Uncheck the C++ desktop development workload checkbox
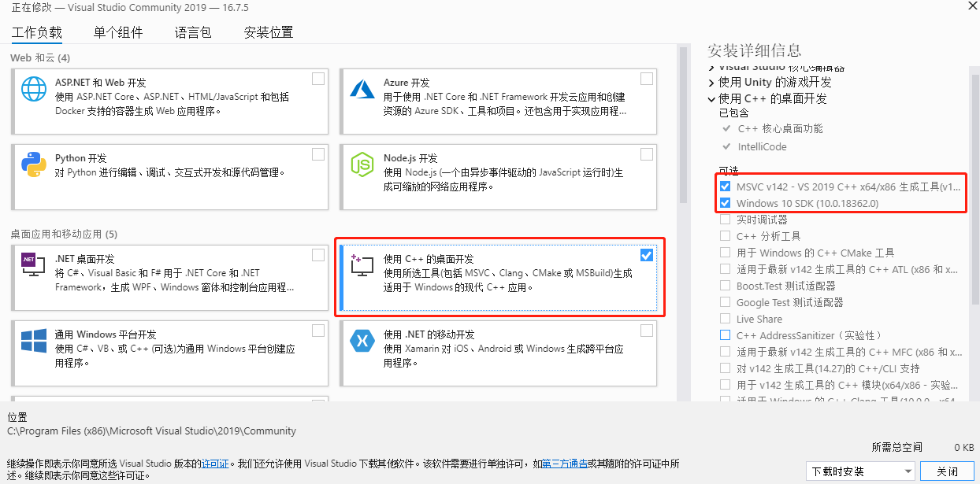Screen dimensions: 980x484 click(647, 255)
